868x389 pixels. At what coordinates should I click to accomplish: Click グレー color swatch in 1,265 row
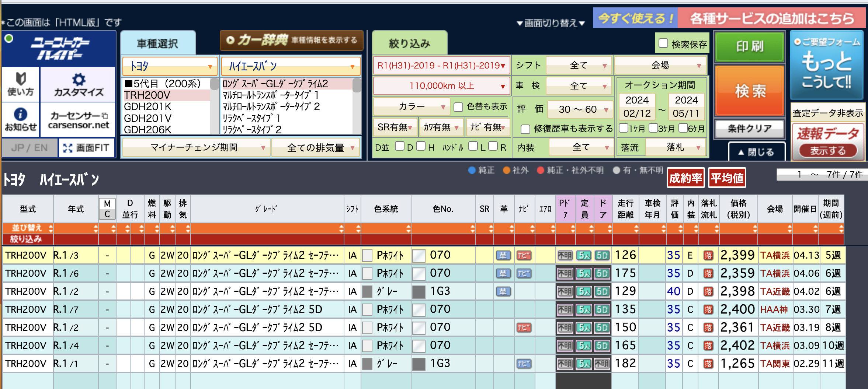coord(367,364)
